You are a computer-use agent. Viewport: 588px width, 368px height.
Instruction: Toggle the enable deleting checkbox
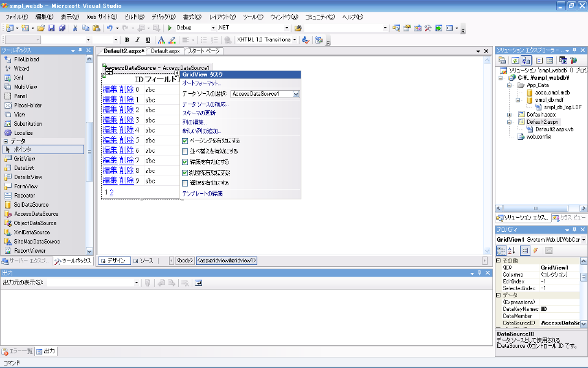(x=185, y=173)
